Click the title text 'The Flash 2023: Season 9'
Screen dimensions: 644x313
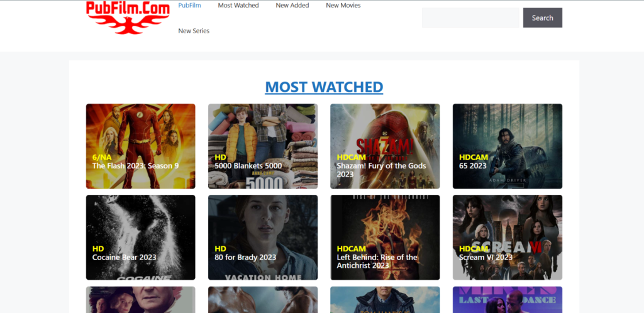(x=136, y=166)
